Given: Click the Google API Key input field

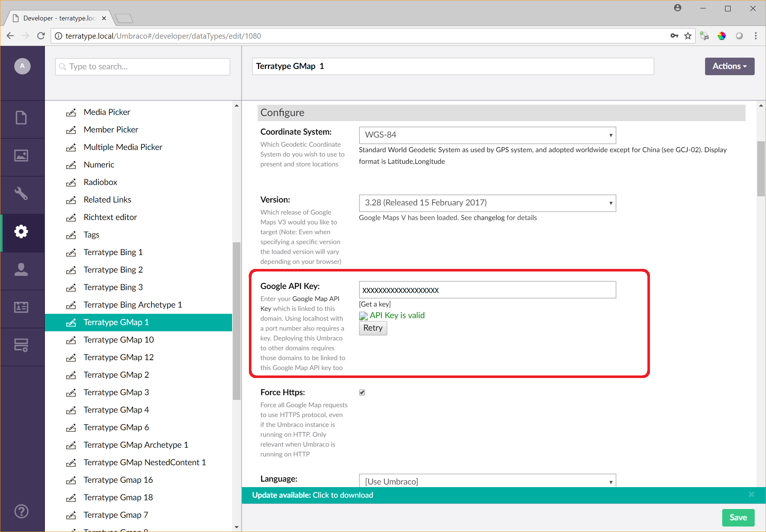Looking at the screenshot, I should tap(488, 290).
